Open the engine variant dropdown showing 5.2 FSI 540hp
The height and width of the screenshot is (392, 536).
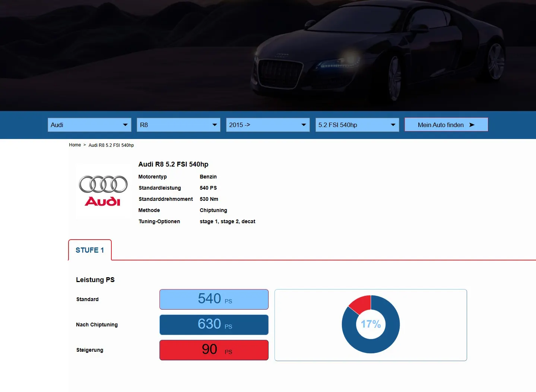coord(357,125)
